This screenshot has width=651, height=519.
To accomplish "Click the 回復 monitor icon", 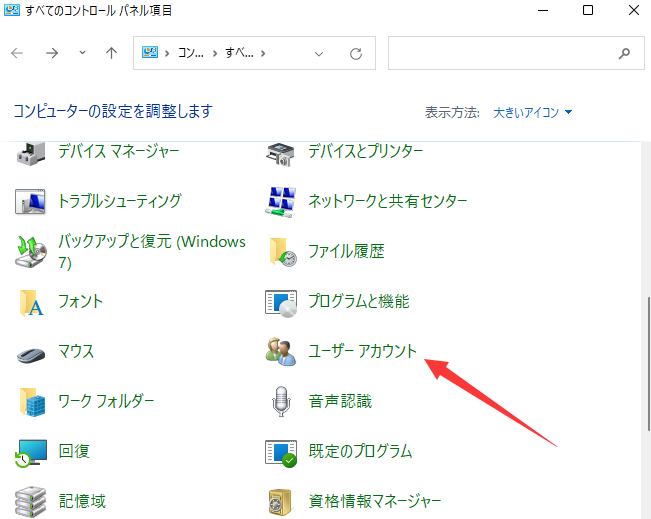I will tap(31, 453).
